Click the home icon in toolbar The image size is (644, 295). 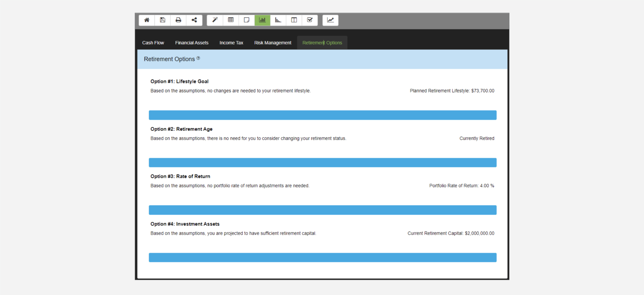coord(147,20)
